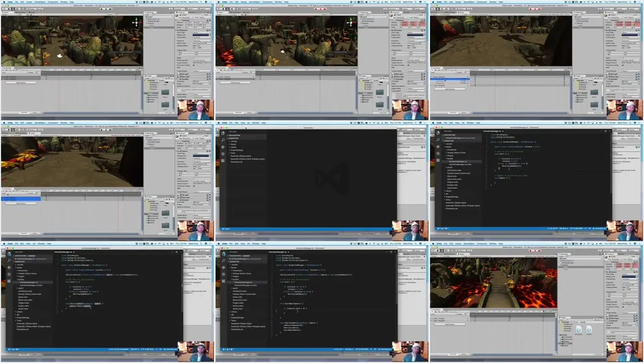
Task: Open Source Control icon in the 7:17 PM VS Code frame
Action: point(223,147)
